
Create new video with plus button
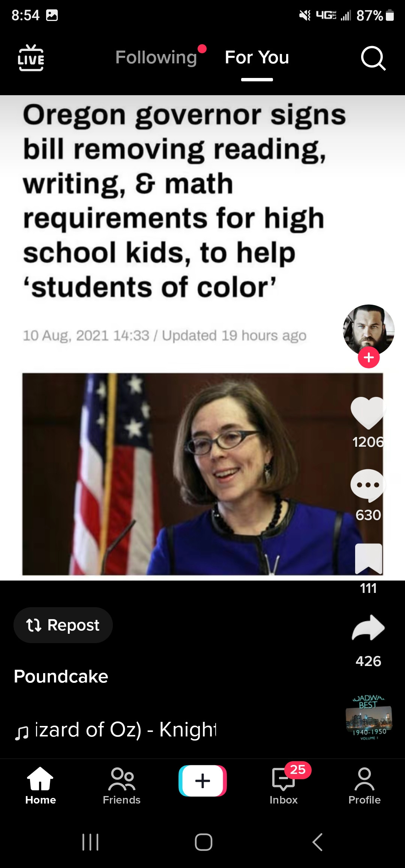(202, 781)
